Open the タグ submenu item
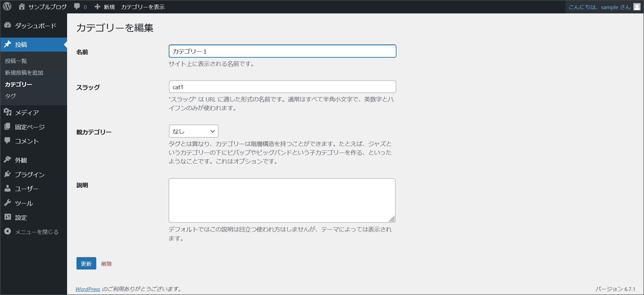Screen dimensions: 644x295 [x=10, y=96]
